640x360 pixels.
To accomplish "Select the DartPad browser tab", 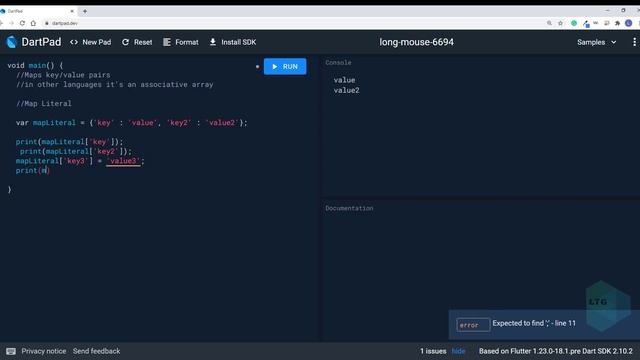I will (38, 11).
